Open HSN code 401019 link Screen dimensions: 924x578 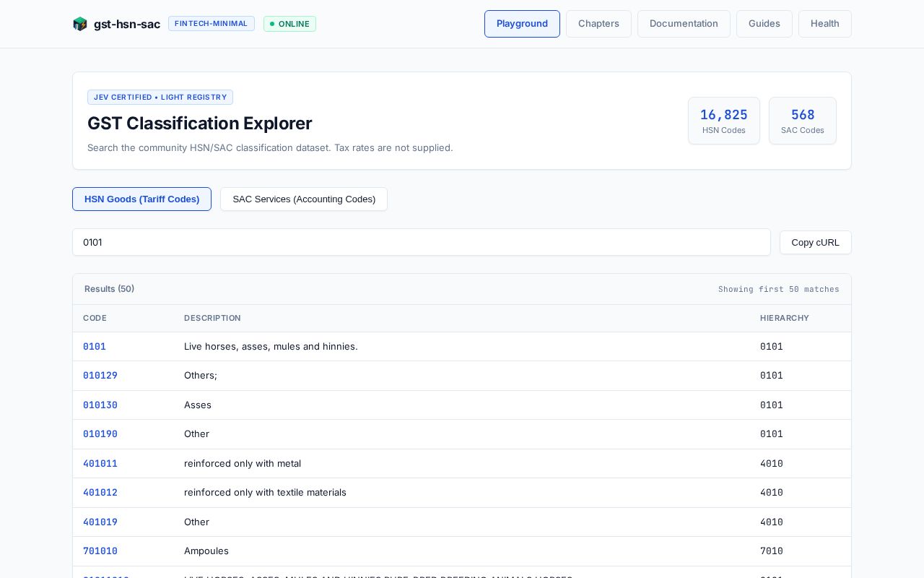pos(100,522)
